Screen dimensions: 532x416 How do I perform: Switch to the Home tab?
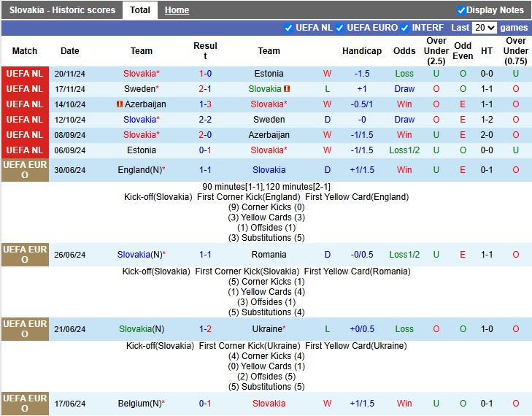[177, 10]
